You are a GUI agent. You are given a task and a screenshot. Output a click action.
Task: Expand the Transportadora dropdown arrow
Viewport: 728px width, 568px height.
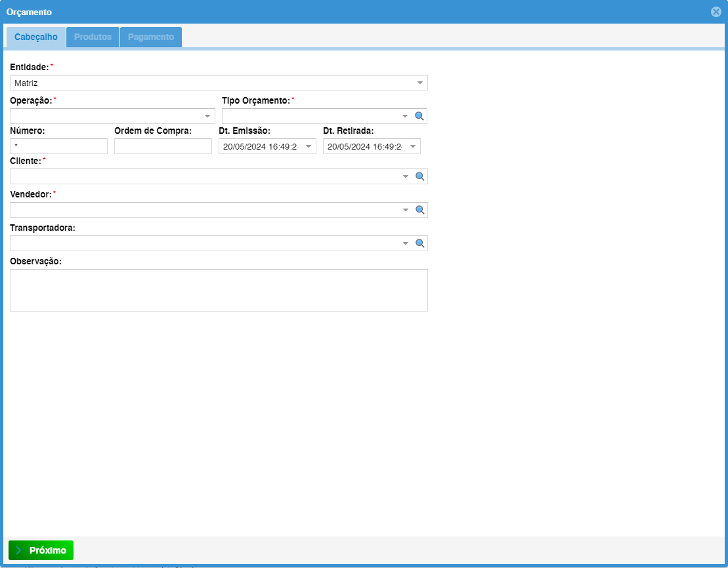(405, 243)
